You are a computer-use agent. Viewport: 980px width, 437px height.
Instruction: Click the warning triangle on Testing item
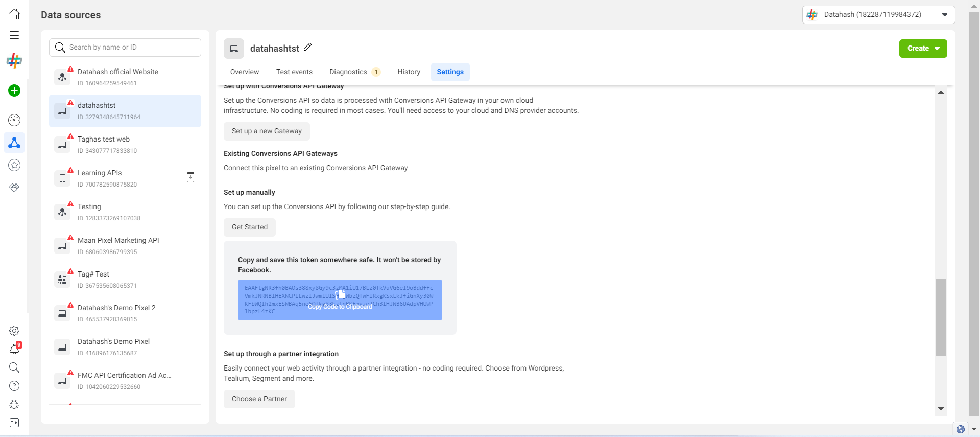(x=70, y=204)
